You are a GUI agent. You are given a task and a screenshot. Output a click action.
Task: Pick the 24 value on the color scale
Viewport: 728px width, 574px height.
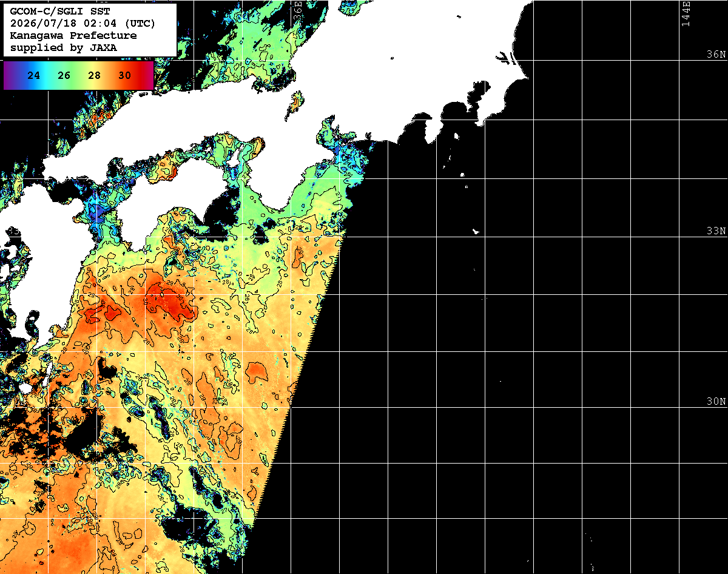point(34,76)
